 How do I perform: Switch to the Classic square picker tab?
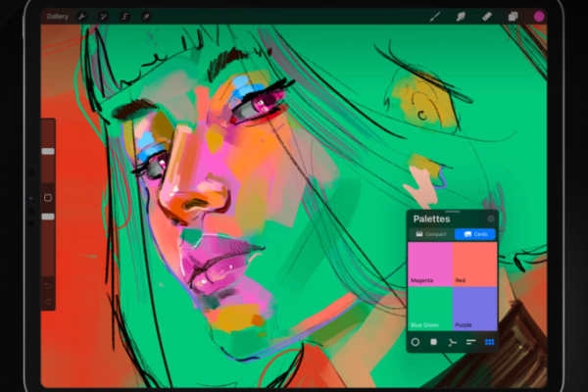tap(434, 342)
